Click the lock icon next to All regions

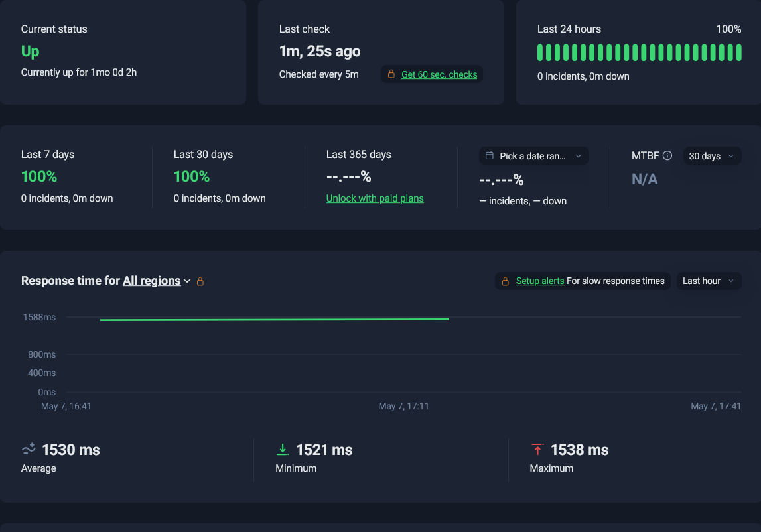pyautogui.click(x=200, y=281)
